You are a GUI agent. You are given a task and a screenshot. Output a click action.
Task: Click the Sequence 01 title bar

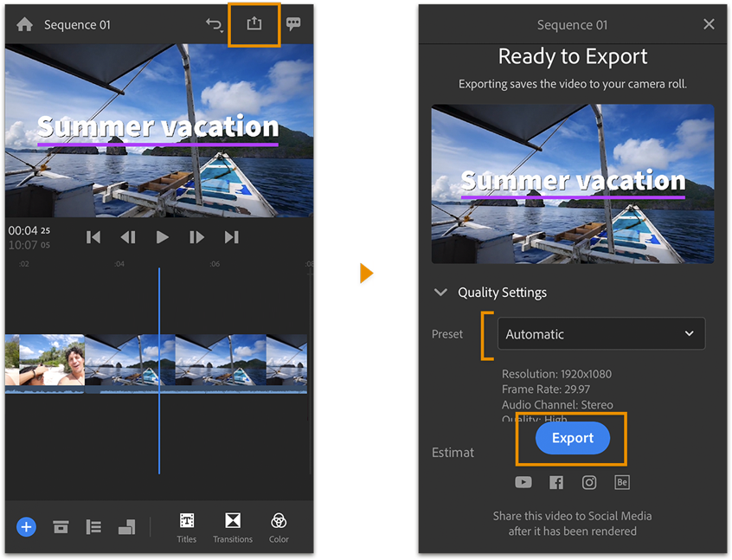(572, 24)
